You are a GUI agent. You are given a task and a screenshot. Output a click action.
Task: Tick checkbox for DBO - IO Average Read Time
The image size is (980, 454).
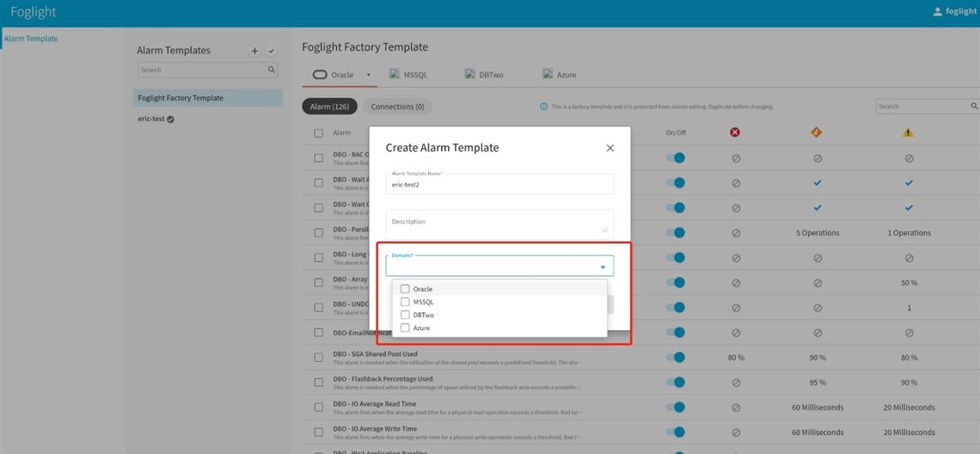pyautogui.click(x=319, y=408)
